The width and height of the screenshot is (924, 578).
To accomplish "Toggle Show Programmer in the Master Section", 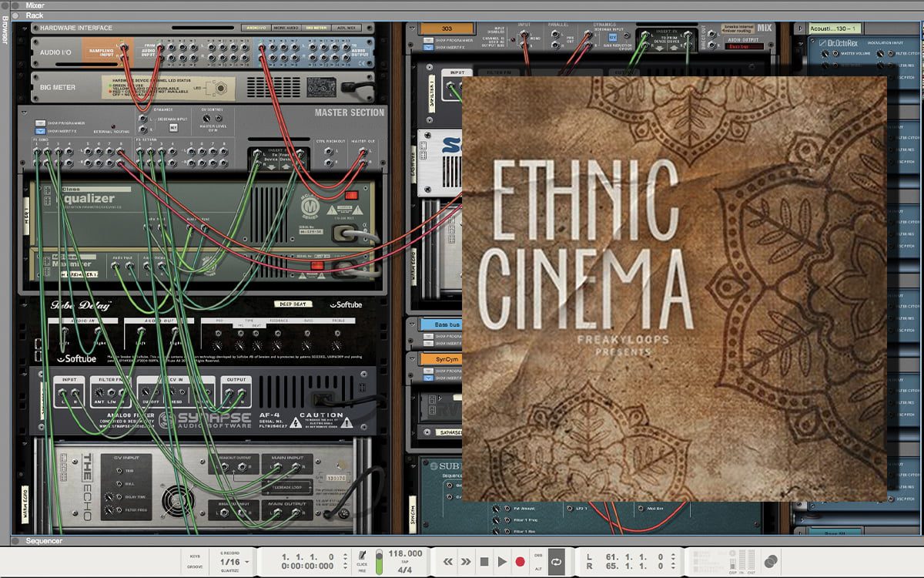I will coord(40,123).
